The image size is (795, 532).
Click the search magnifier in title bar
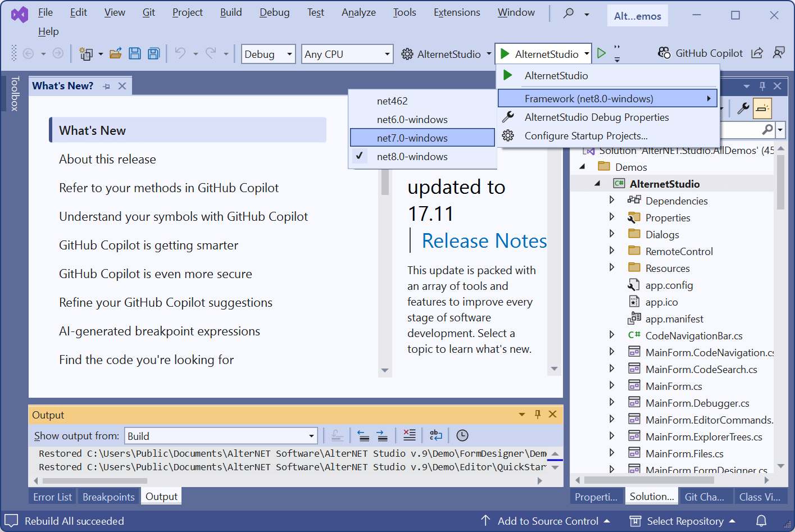point(569,13)
